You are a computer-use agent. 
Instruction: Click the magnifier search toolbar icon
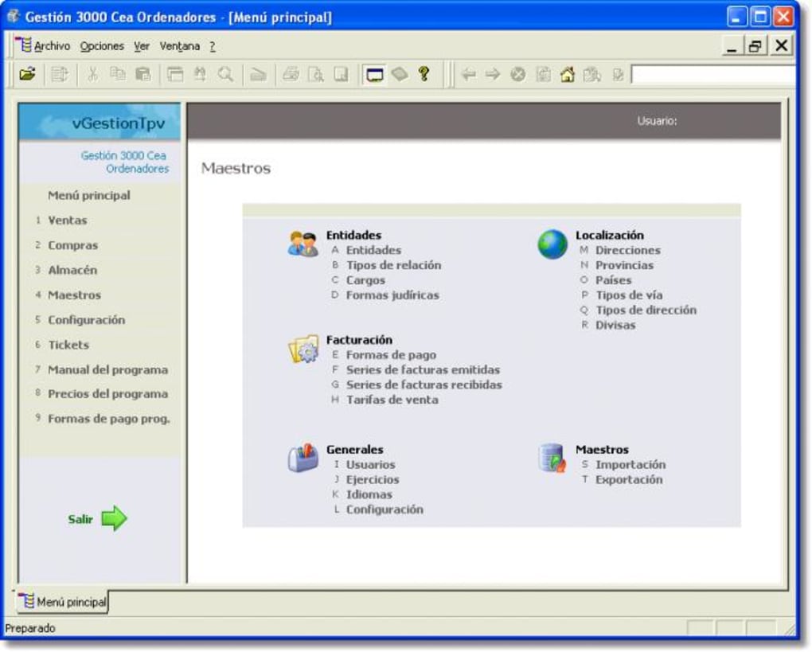tap(225, 75)
